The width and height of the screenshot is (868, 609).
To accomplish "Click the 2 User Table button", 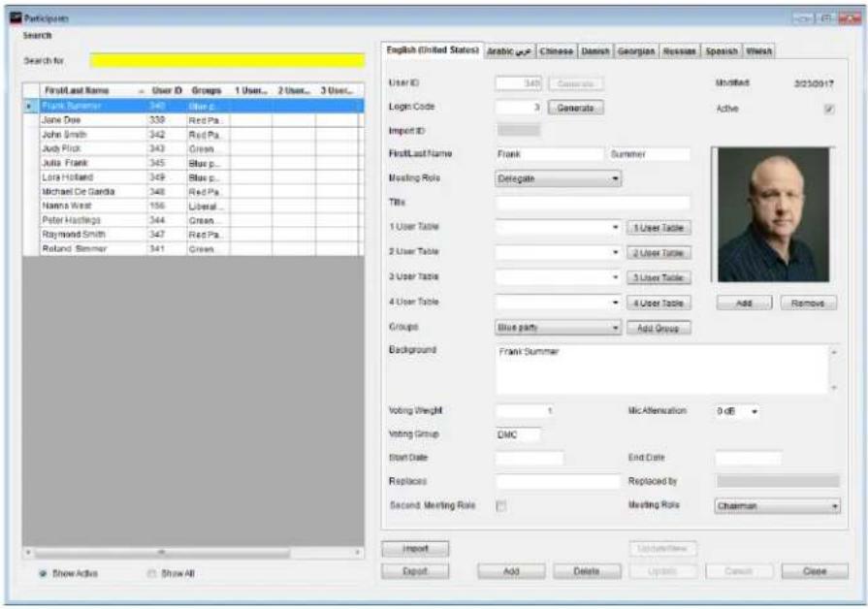I will 659,253.
